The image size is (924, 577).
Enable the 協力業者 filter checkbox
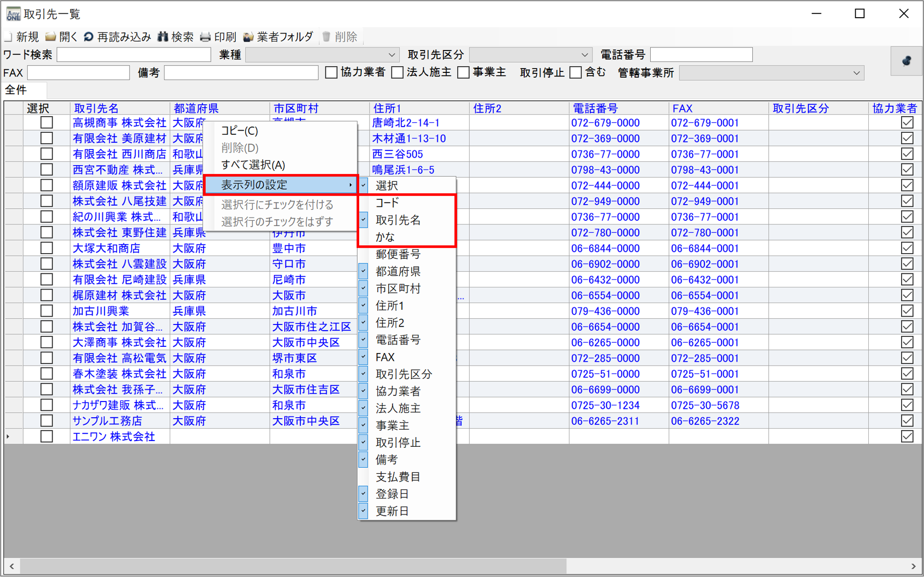tap(331, 73)
